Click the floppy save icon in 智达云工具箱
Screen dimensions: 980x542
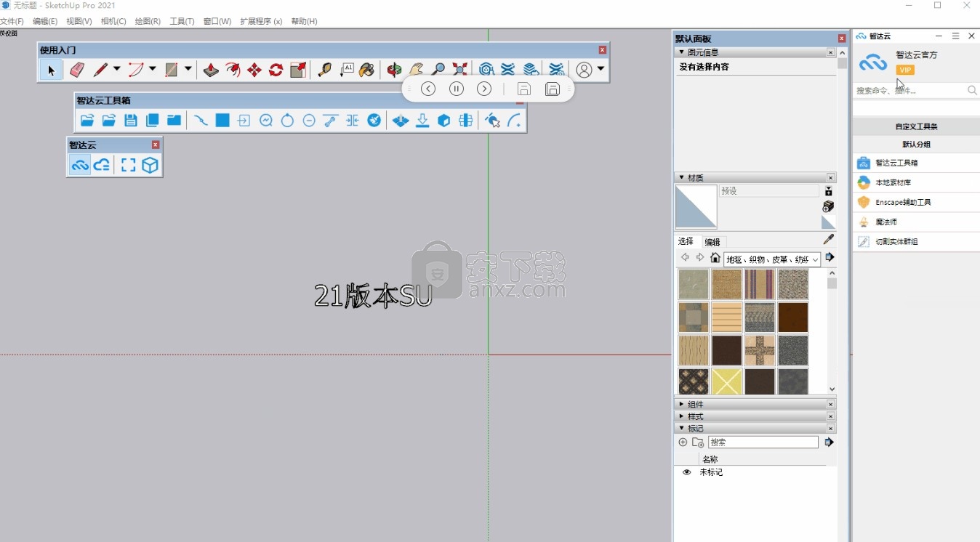coord(131,121)
